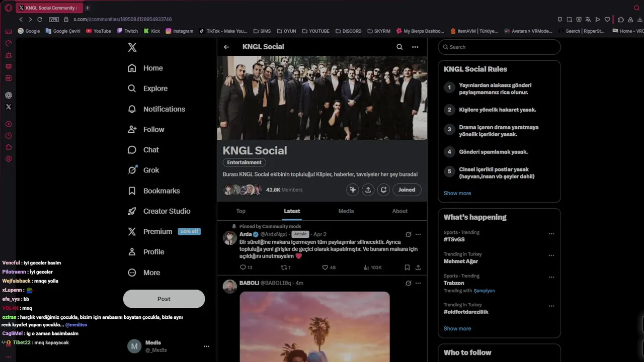Image resolution: width=644 pixels, height=362 pixels.
Task: Click the Grok sparkle icon near Joined
Action: pyautogui.click(x=353, y=190)
